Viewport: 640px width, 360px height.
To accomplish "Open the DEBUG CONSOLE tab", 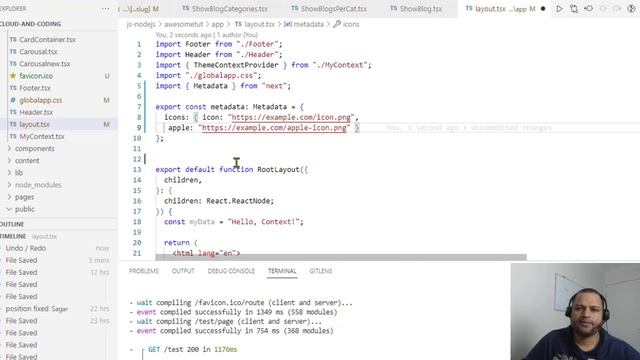I will [x=231, y=271].
